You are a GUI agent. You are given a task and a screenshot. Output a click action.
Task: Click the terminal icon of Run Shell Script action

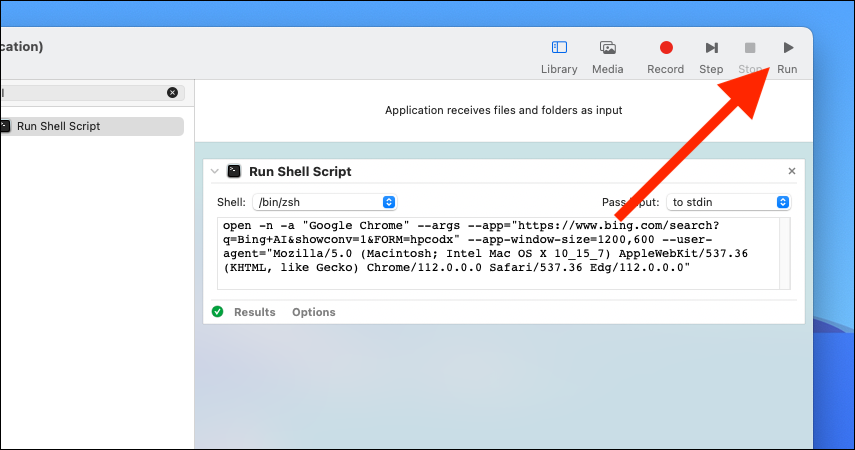point(234,171)
